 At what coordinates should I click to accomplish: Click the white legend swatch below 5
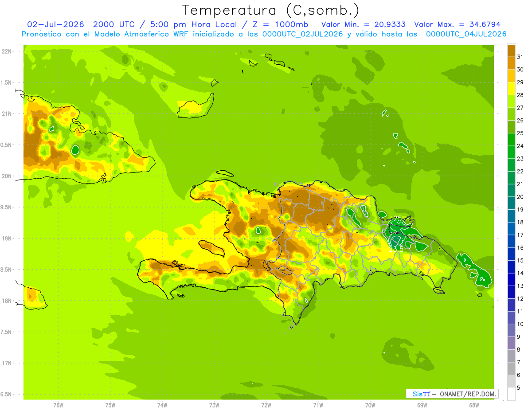click(x=511, y=394)
